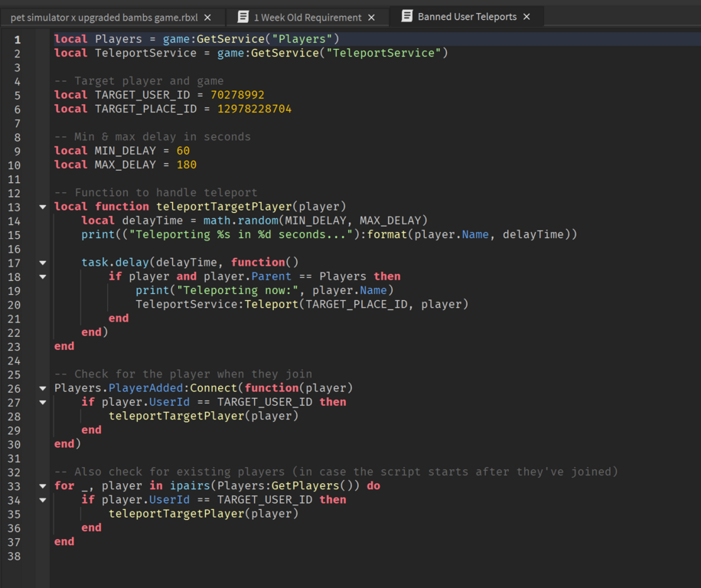
Task: Select the Banned User Teleports tab
Action: 467,17
